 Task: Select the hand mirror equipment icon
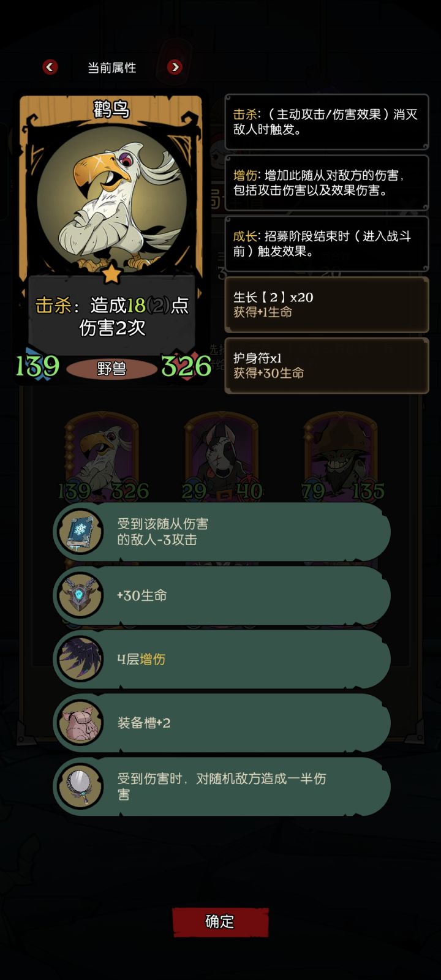coord(81,786)
